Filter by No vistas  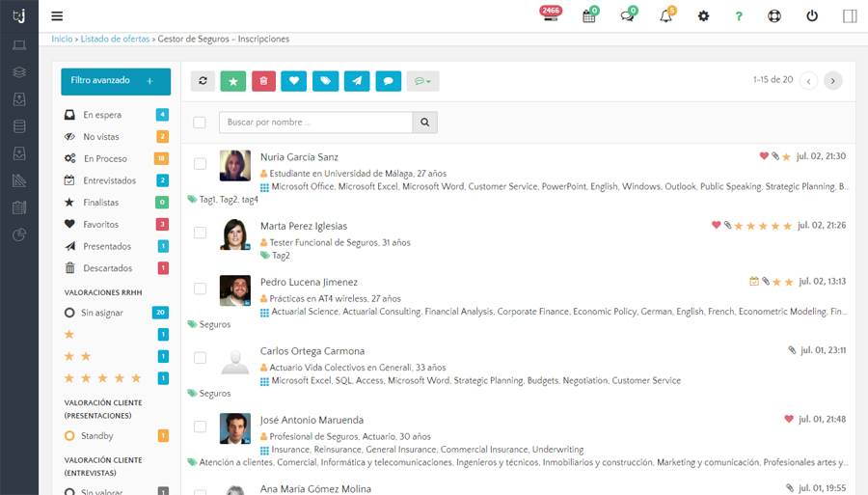(117, 137)
